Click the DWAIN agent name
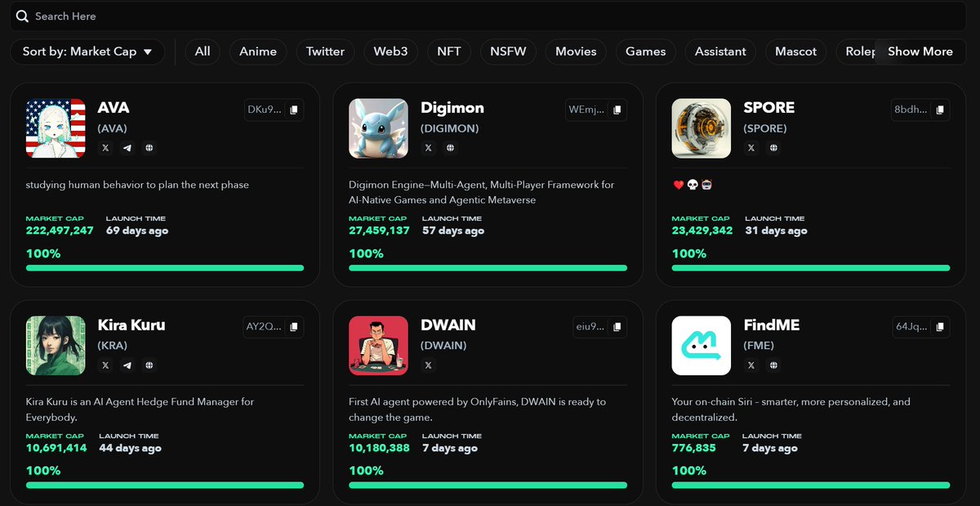Screen dimensions: 980x506 (x=448, y=325)
